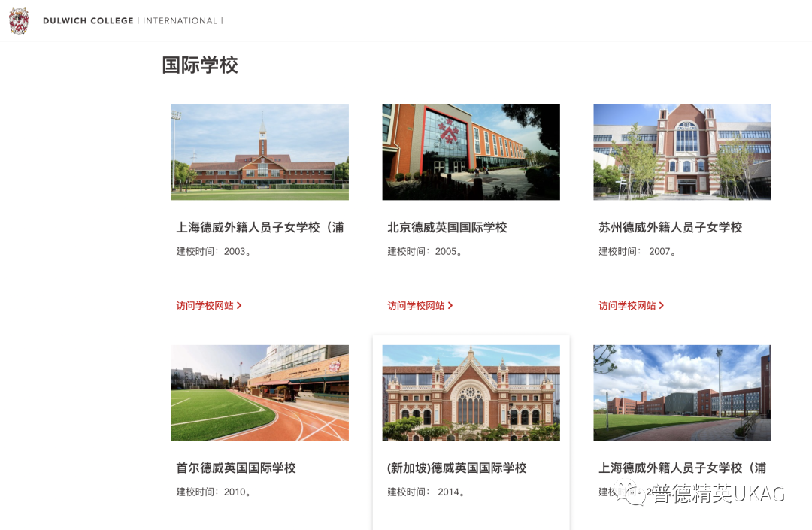Click the text 建校时间: 2003。
The width and height of the screenshot is (812, 530).
coord(214,252)
